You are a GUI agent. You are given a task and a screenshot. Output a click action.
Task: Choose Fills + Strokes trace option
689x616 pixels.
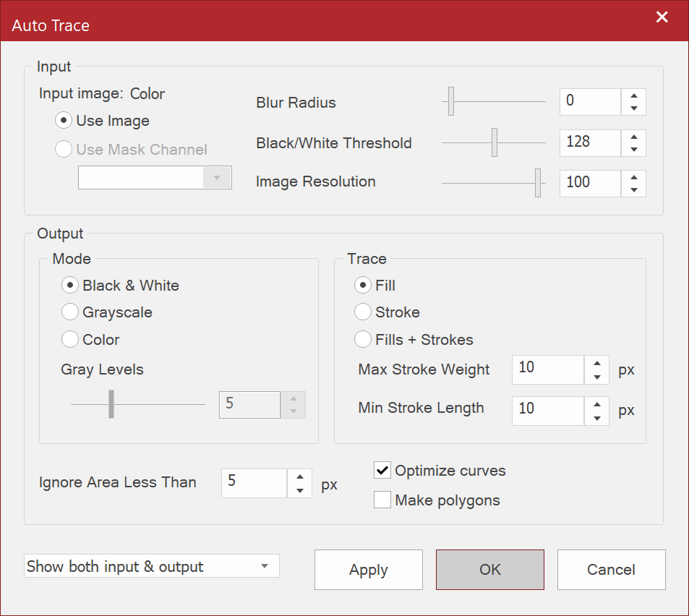point(363,339)
